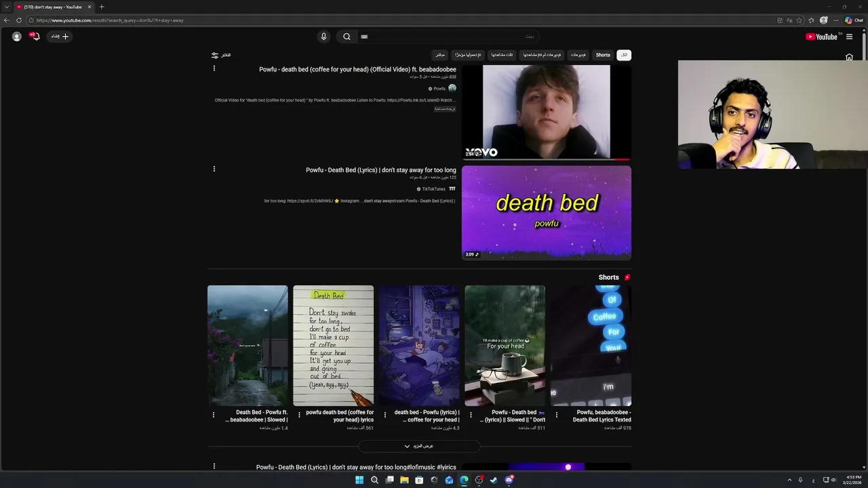The width and height of the screenshot is (868, 488).
Task: Open menu for 'powfu death bed (coffee for your head) lyrics' Short
Action: pyautogui.click(x=299, y=415)
